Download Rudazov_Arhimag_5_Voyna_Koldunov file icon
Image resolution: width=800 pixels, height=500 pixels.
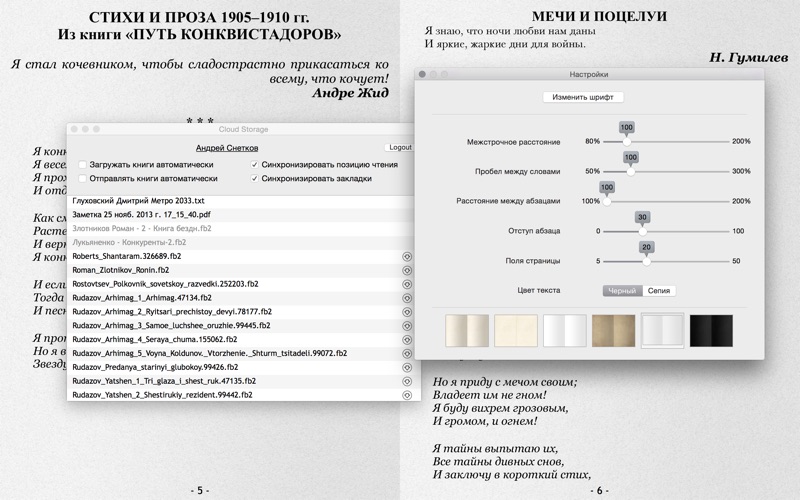[407, 354]
